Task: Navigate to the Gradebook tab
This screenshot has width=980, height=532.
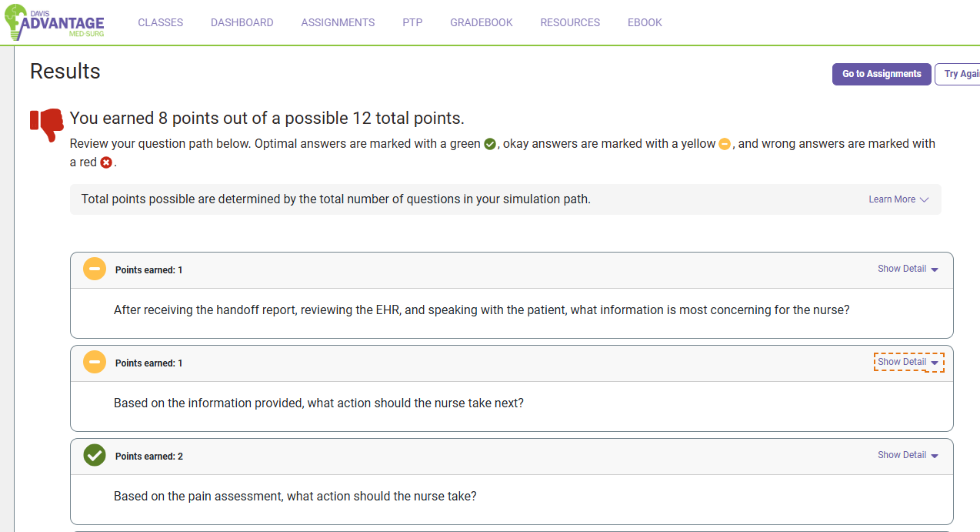Action: pyautogui.click(x=482, y=22)
